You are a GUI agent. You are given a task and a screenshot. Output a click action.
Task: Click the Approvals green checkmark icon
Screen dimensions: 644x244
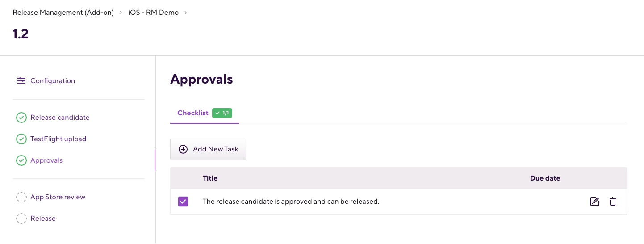21,160
